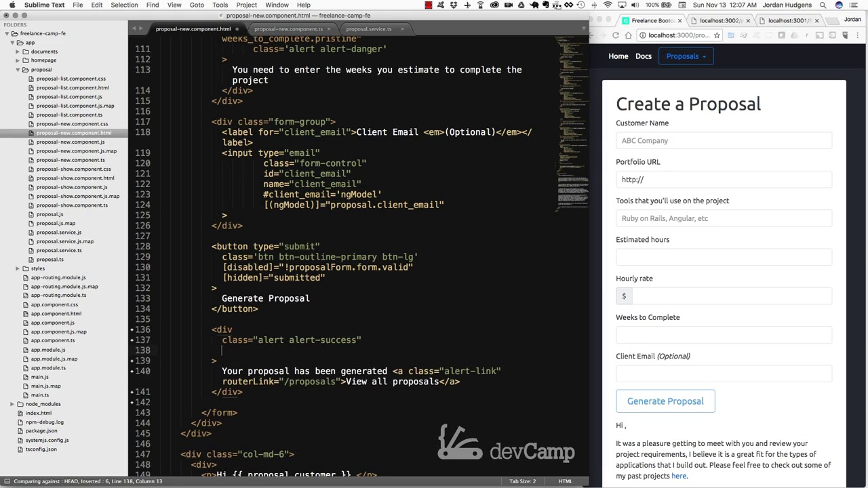This screenshot has height=488, width=868.
Task: Click the Generate Proposal button
Action: click(x=665, y=401)
